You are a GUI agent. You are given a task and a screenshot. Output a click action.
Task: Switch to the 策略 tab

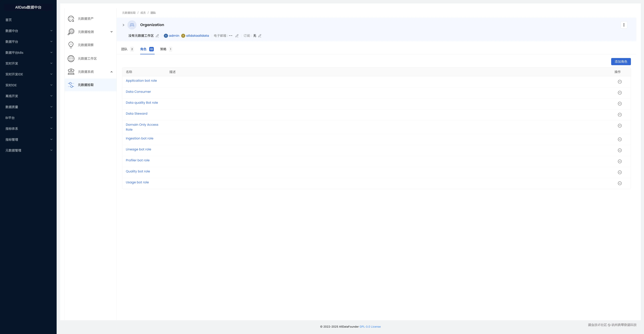pyautogui.click(x=166, y=49)
